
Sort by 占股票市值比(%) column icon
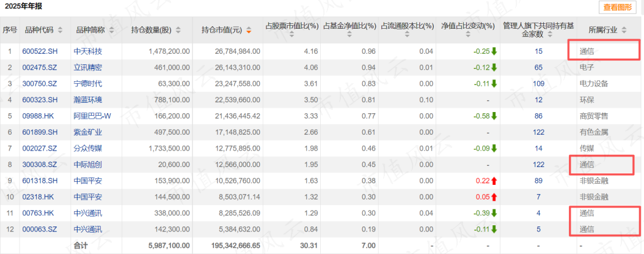click(x=291, y=35)
